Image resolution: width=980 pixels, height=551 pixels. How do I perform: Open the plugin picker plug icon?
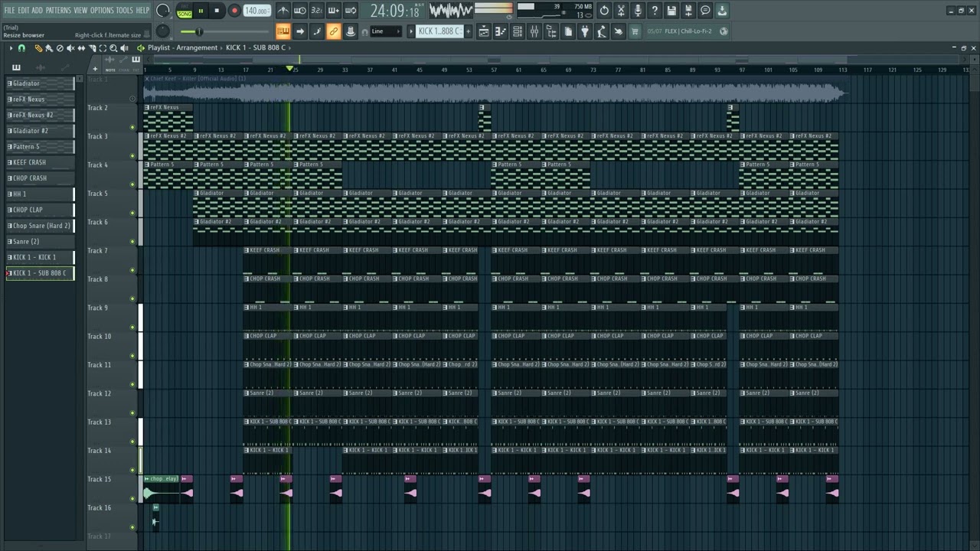pyautogui.click(x=585, y=31)
